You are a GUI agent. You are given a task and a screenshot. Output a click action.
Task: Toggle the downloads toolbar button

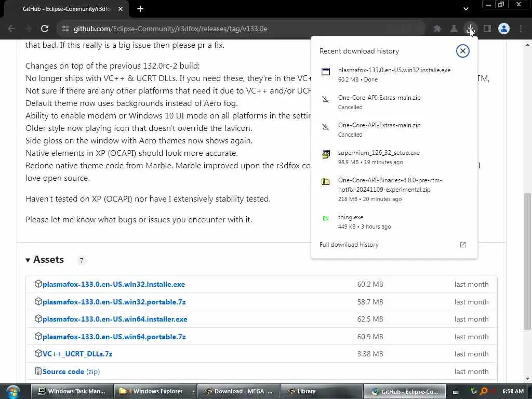click(471, 29)
